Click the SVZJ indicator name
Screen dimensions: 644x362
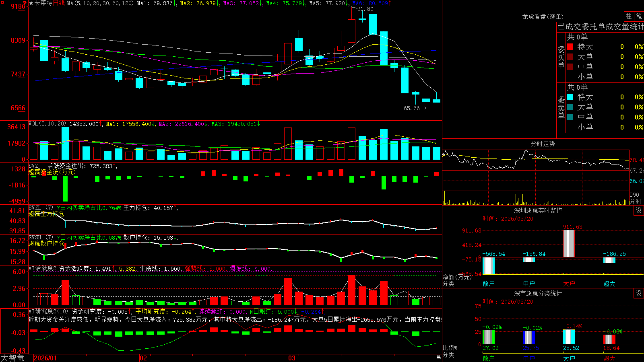point(35,166)
